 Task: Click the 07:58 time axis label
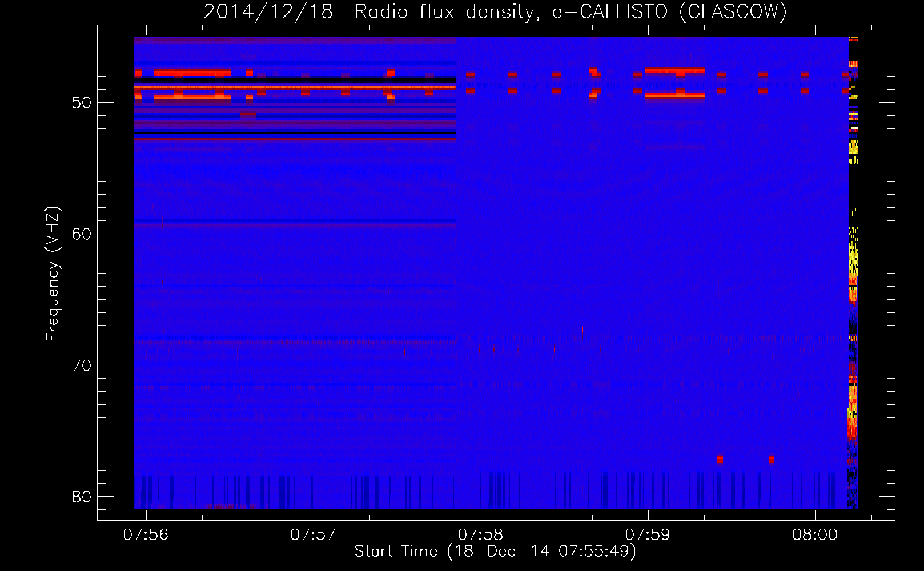(481, 535)
